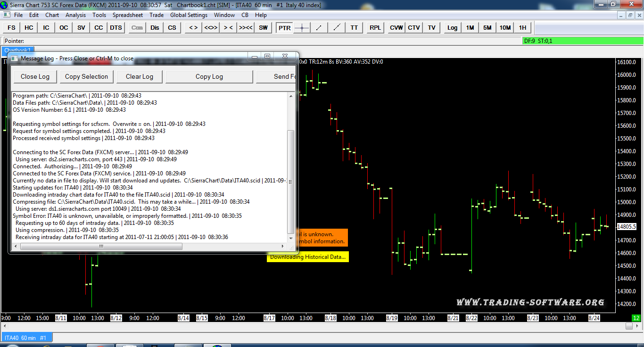
Task: Select the crosshair chart values tool
Action: tap(302, 28)
